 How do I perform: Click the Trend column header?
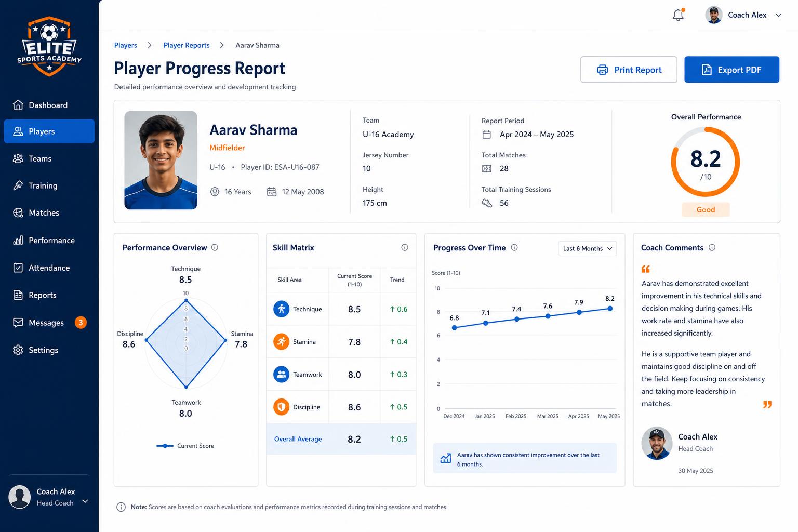click(x=397, y=280)
